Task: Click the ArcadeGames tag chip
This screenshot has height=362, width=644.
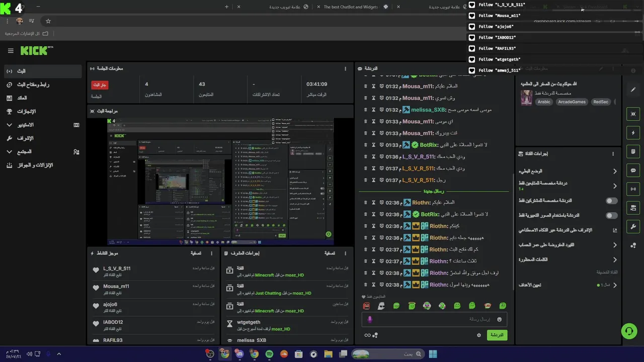Action: coord(572,102)
